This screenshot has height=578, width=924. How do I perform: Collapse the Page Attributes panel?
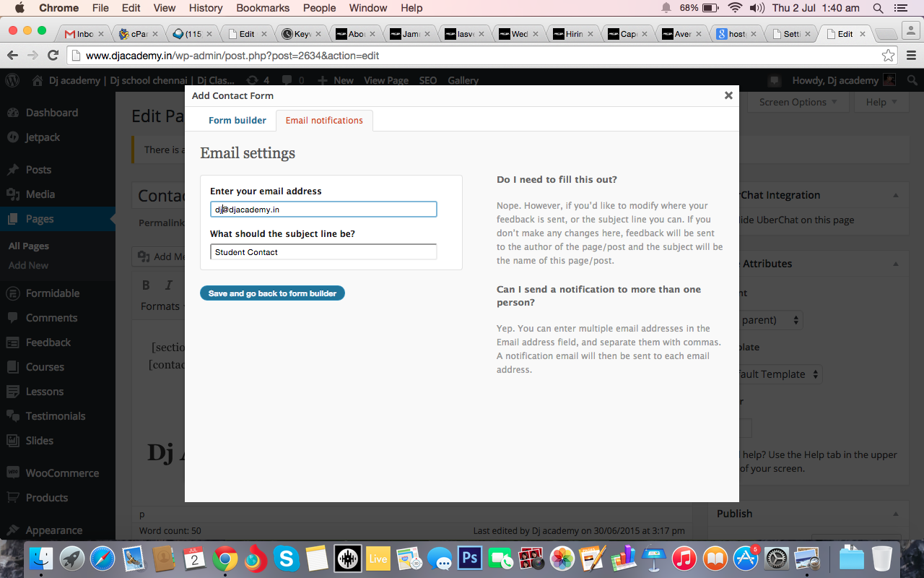[896, 264]
